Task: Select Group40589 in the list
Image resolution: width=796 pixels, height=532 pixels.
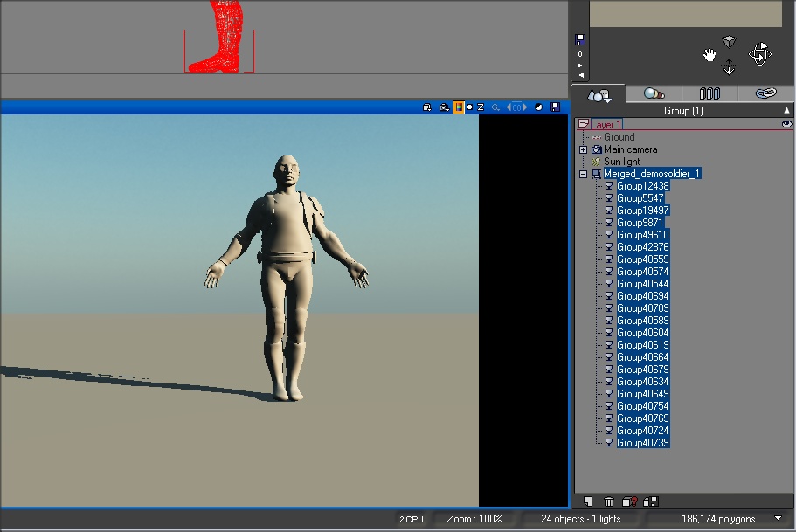Action: click(x=643, y=321)
